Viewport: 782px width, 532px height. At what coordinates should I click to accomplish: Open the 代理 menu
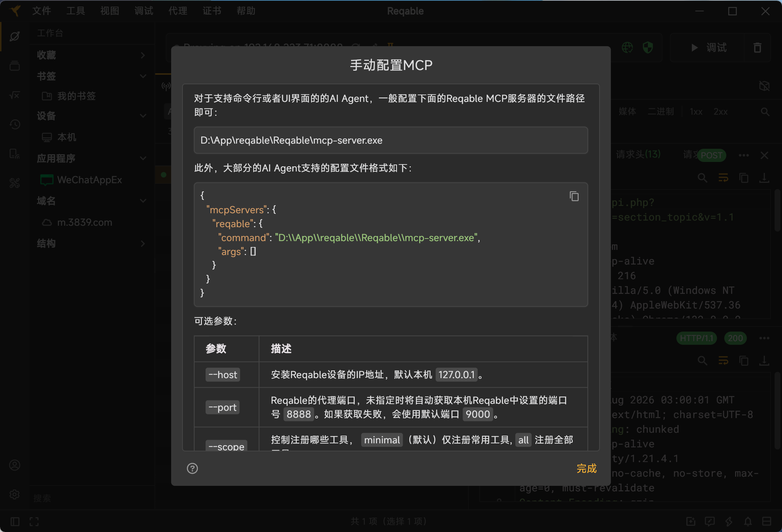pyautogui.click(x=178, y=11)
